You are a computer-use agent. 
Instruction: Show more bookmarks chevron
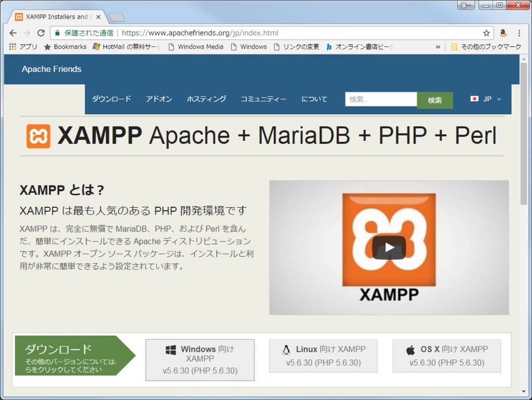pos(437,47)
